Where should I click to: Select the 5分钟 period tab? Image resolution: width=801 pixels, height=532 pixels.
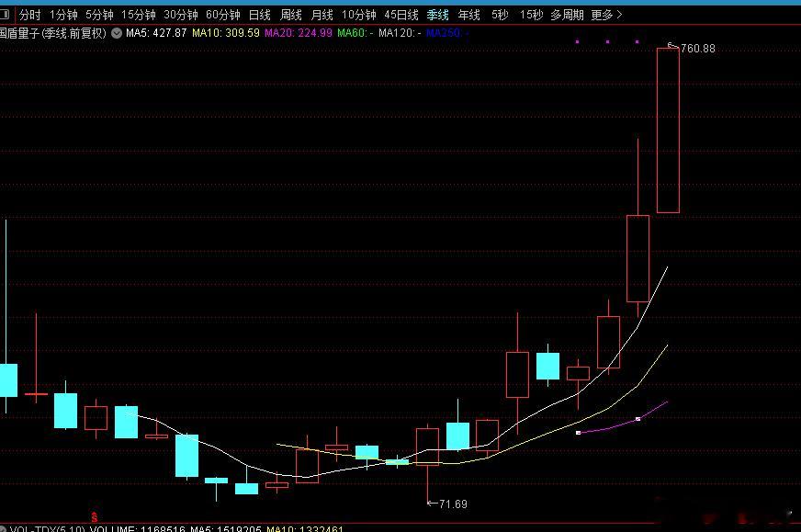[x=99, y=15]
